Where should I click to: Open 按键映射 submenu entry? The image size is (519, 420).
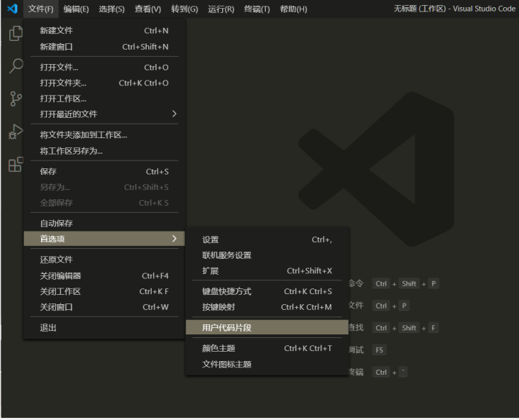point(267,307)
